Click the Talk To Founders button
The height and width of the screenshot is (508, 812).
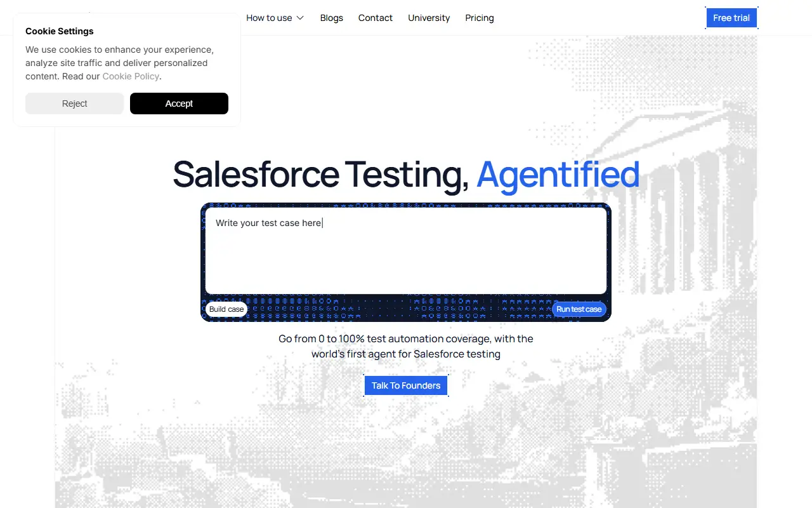click(x=406, y=385)
